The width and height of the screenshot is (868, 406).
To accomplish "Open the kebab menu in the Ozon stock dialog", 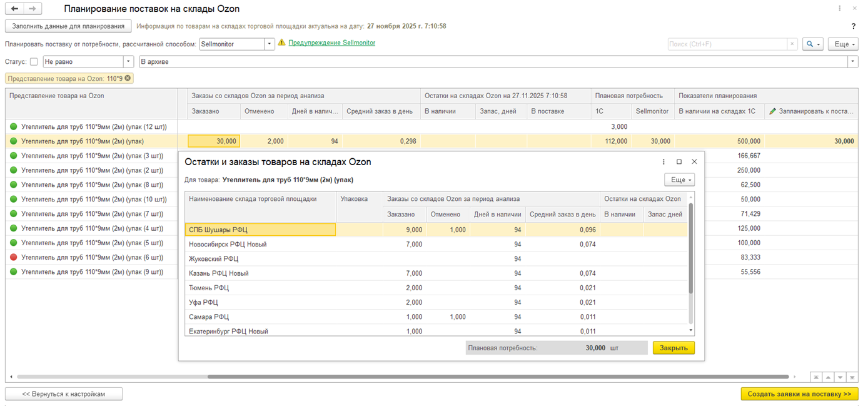I will tap(664, 161).
